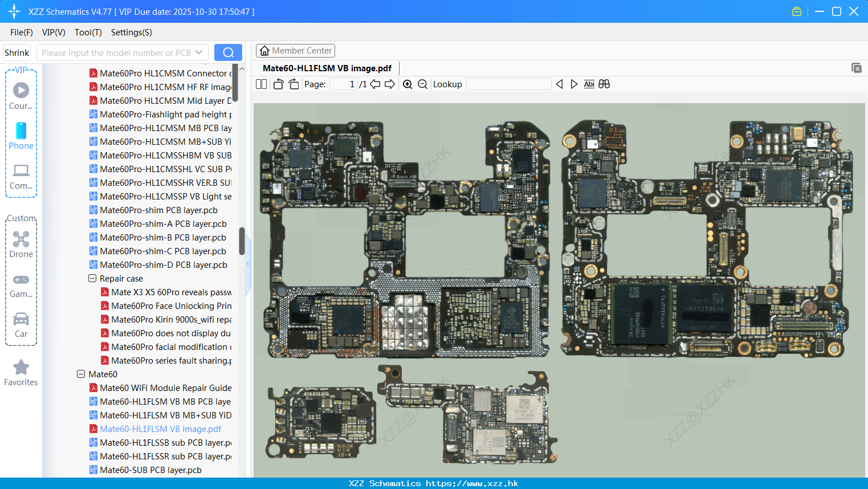868x489 pixels.
Task: Open Mate60Pro HL1CMSM HF RF image
Action: pyautogui.click(x=160, y=87)
